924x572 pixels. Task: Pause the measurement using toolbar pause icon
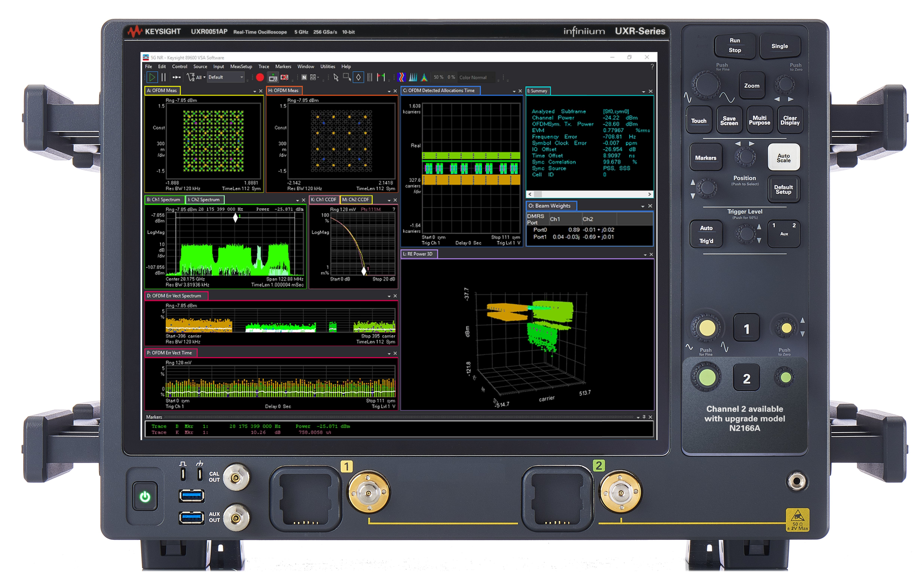click(164, 77)
